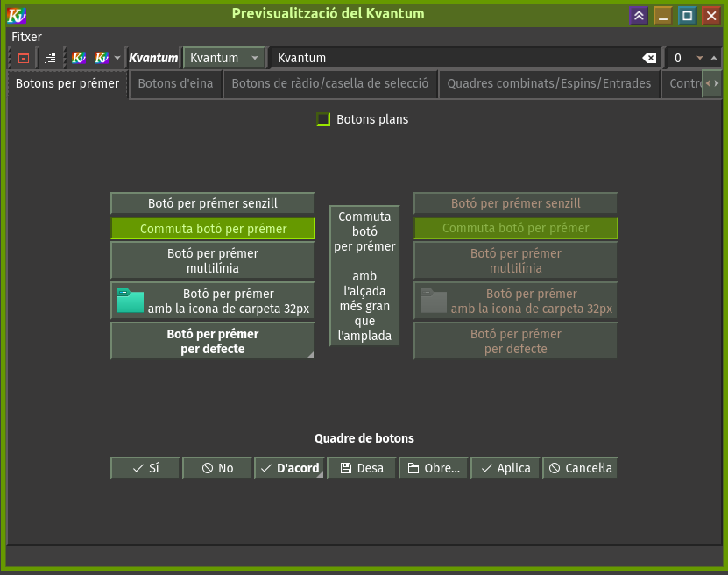Clear the Kvantum text field with backspace icon
Viewport: 728px width, 575px height.
(x=649, y=58)
